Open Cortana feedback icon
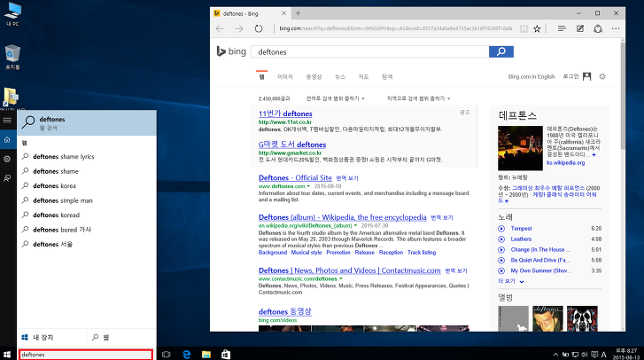Image resolution: width=644 pixels, height=360 pixels. 7,178
